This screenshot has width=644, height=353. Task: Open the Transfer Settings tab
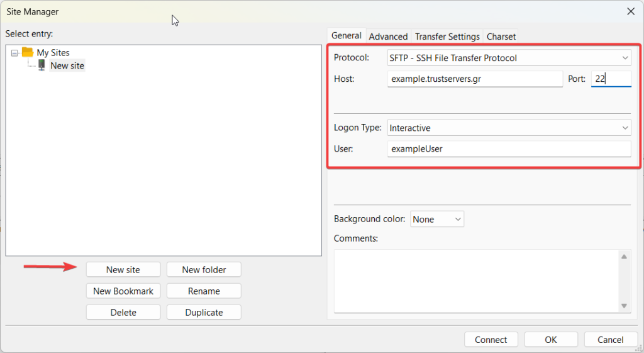[x=447, y=36]
